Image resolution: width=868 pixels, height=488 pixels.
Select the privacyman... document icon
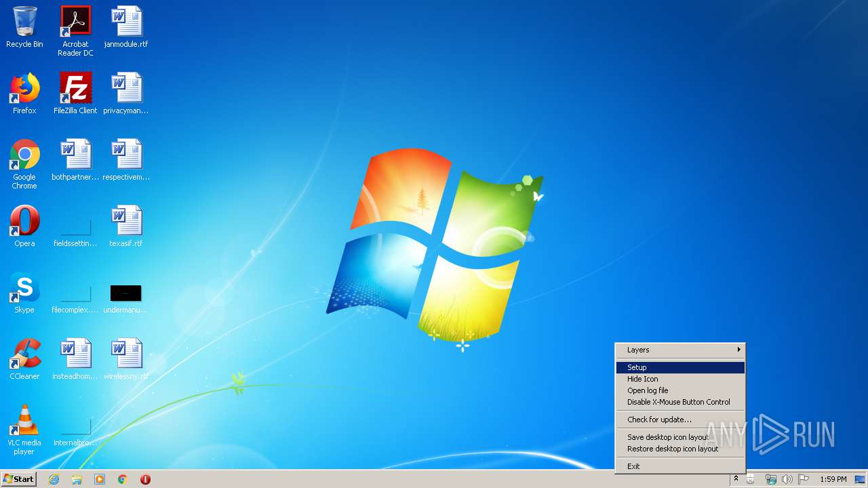pyautogui.click(x=126, y=94)
